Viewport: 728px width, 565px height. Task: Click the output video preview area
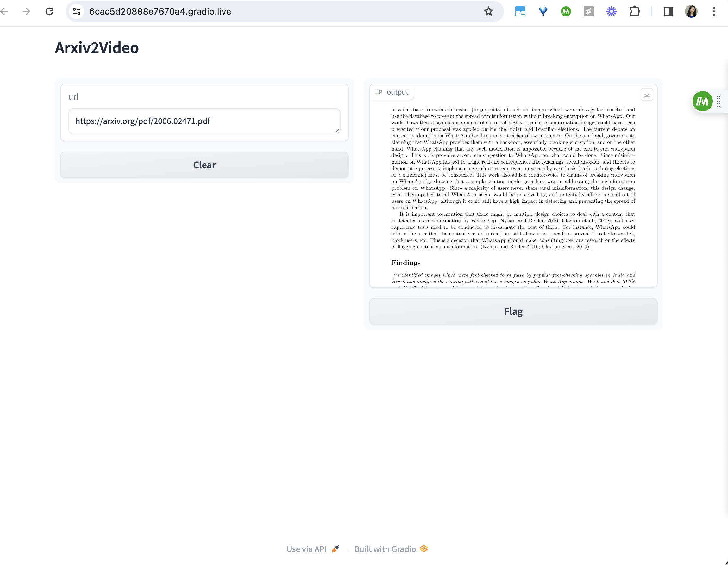[513, 193]
